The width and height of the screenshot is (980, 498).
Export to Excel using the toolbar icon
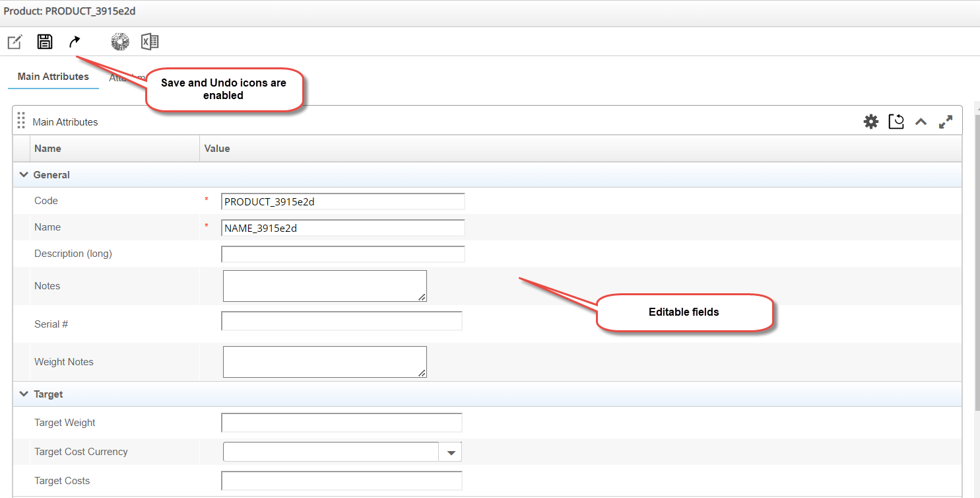tap(150, 42)
